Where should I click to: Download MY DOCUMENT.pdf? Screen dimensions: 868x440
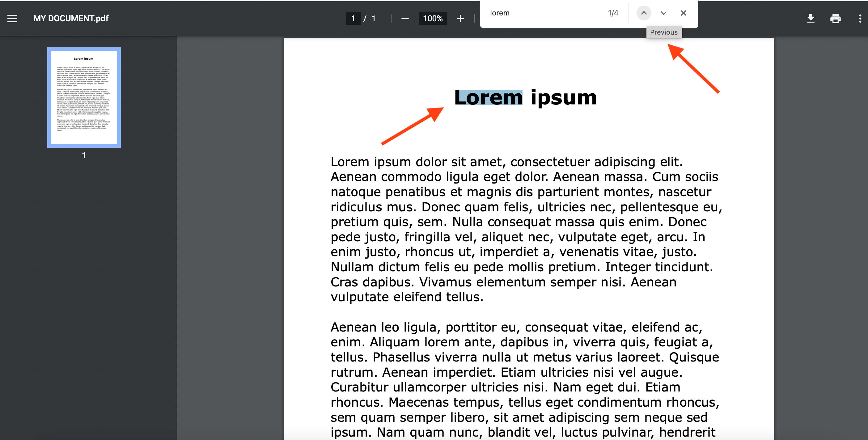(811, 19)
